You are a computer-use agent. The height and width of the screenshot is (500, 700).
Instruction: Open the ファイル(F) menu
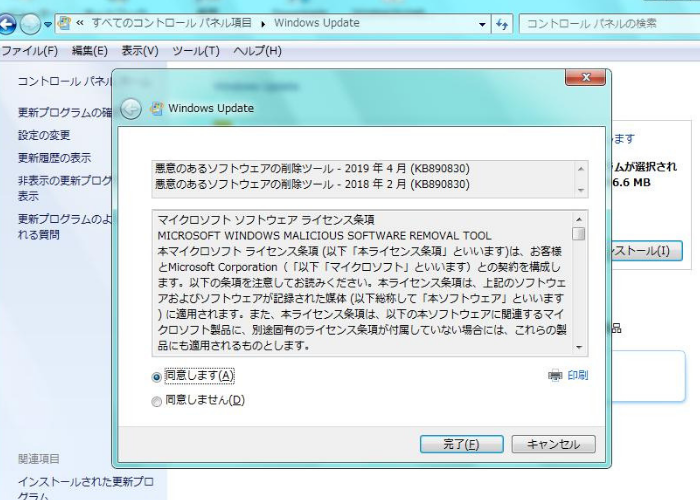pos(29,51)
